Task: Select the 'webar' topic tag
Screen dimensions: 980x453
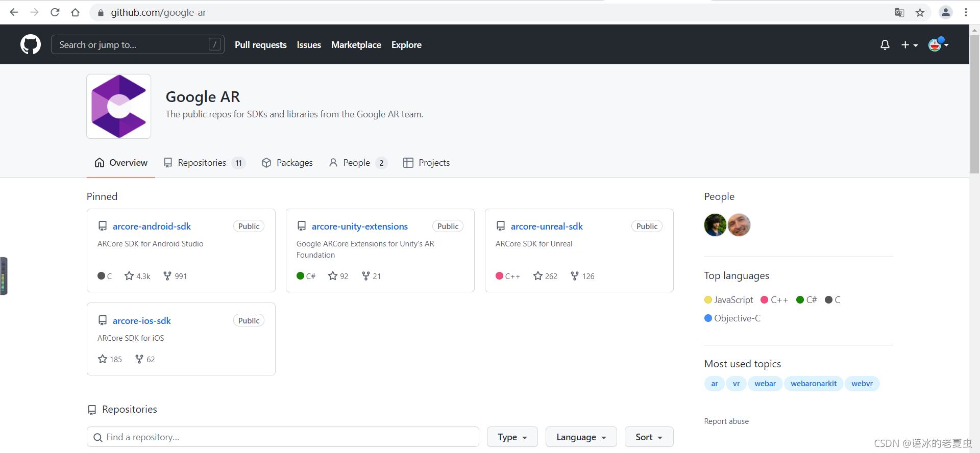Action: (765, 384)
